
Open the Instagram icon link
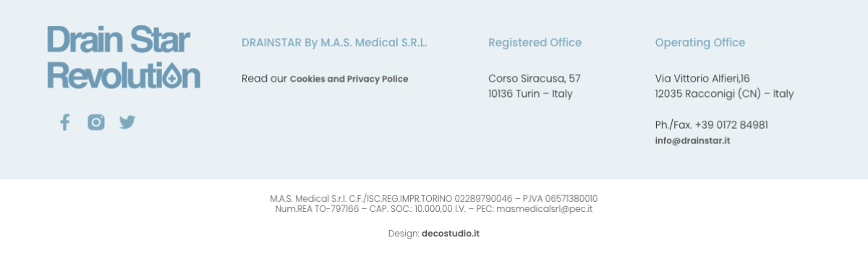click(96, 122)
